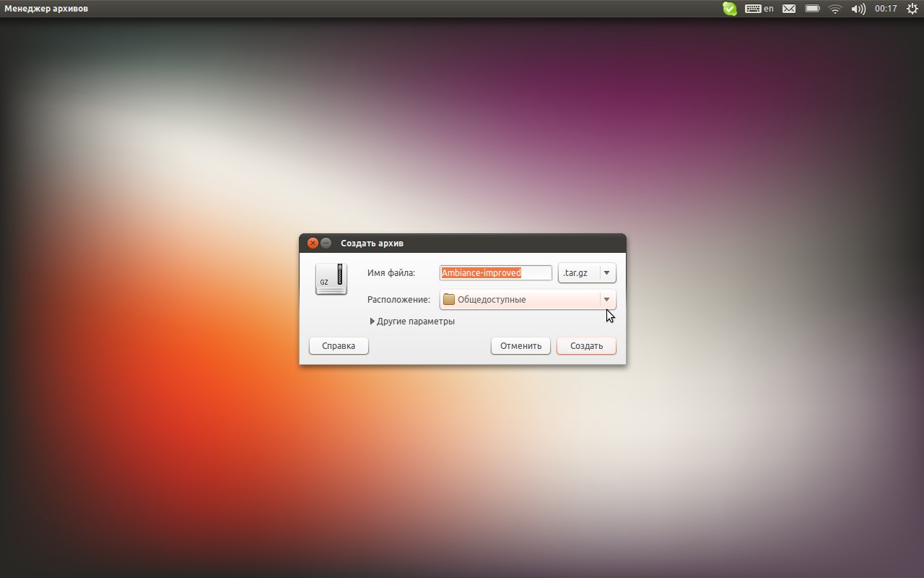Screen dimensions: 924x578
Task: Click the Менеджер архивов panel title
Action: pos(47,9)
